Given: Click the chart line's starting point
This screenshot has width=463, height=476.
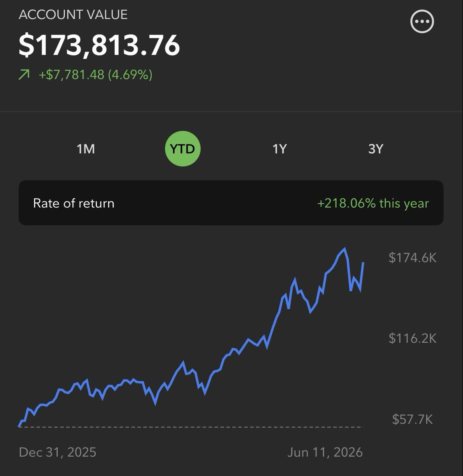Looking at the screenshot, I should point(19,426).
